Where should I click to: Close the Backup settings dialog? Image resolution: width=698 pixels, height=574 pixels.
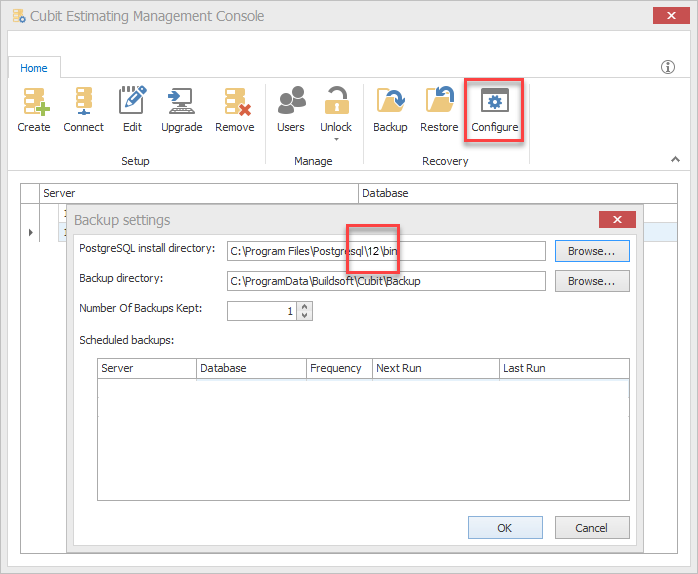617,220
